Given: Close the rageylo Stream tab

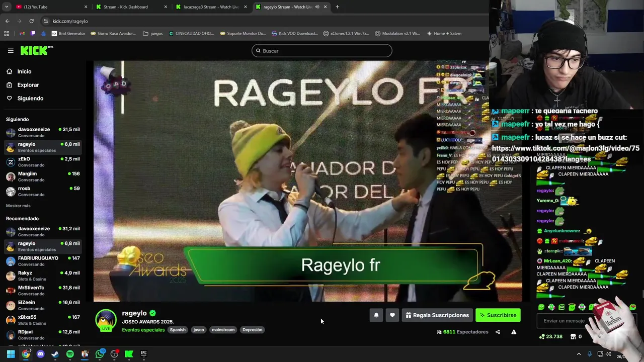Looking at the screenshot, I should click(x=325, y=7).
